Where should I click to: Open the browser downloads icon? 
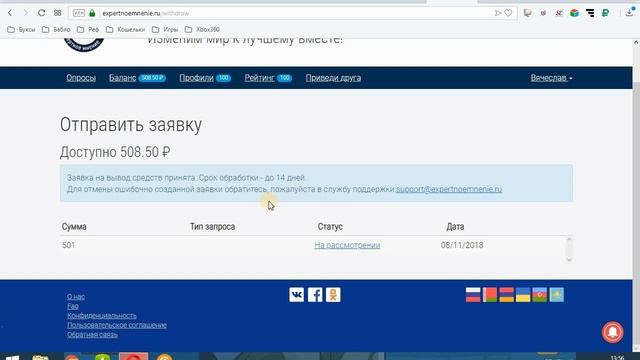point(629,13)
